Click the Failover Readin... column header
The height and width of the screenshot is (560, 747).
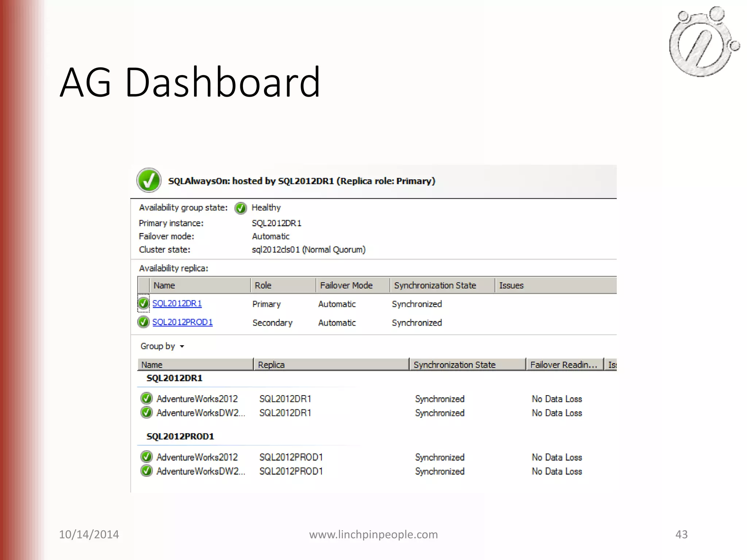[x=564, y=365]
